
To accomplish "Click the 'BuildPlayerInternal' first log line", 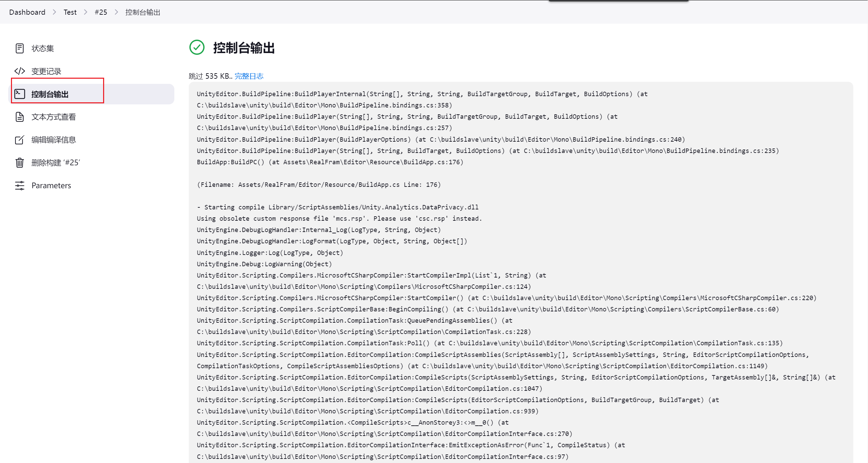I will point(422,94).
